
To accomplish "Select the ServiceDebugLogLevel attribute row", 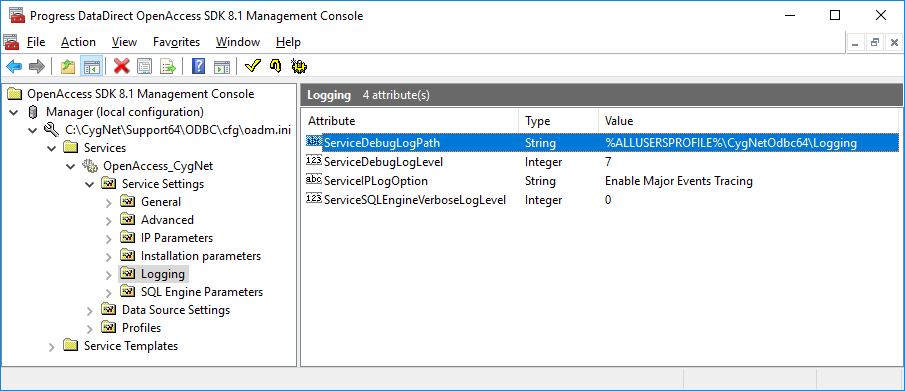I will 601,162.
